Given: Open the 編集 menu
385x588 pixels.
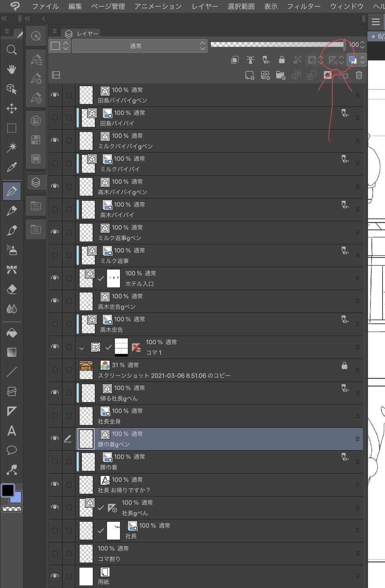Looking at the screenshot, I should 75,6.
